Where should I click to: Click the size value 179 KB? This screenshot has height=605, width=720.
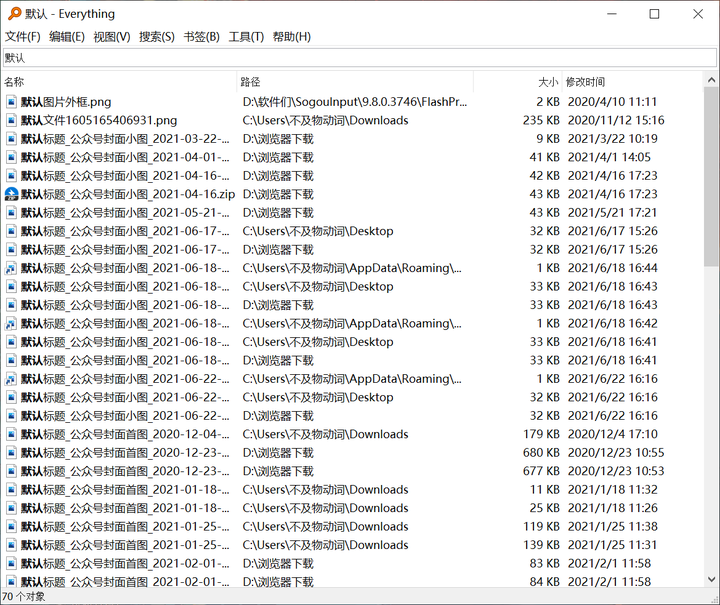click(x=541, y=434)
